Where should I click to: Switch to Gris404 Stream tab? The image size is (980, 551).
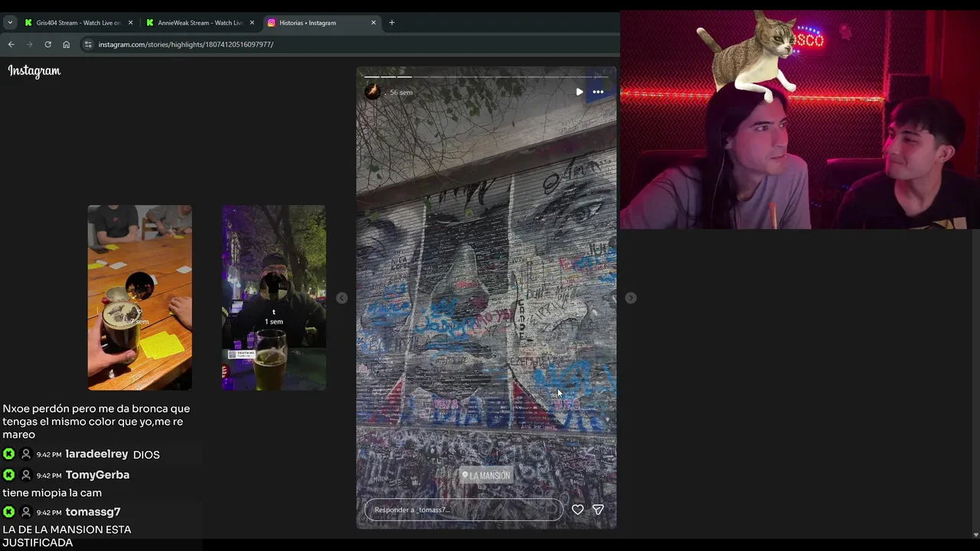coord(78,23)
